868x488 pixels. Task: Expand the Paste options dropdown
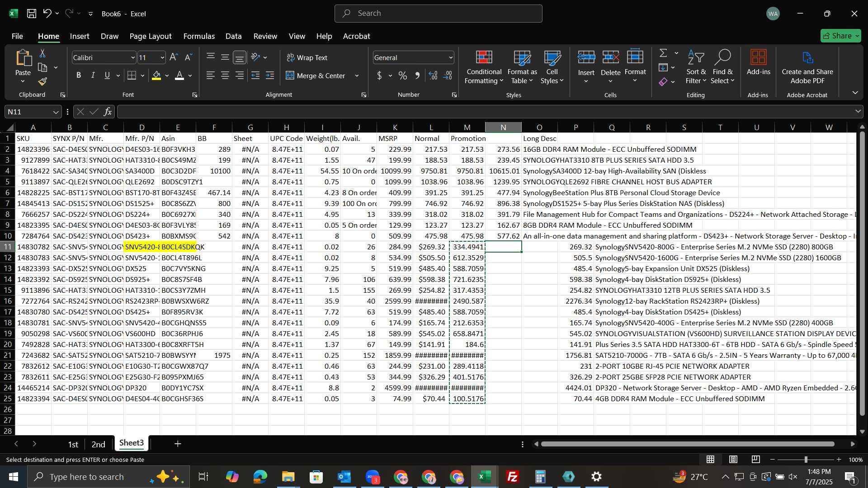[x=23, y=82]
